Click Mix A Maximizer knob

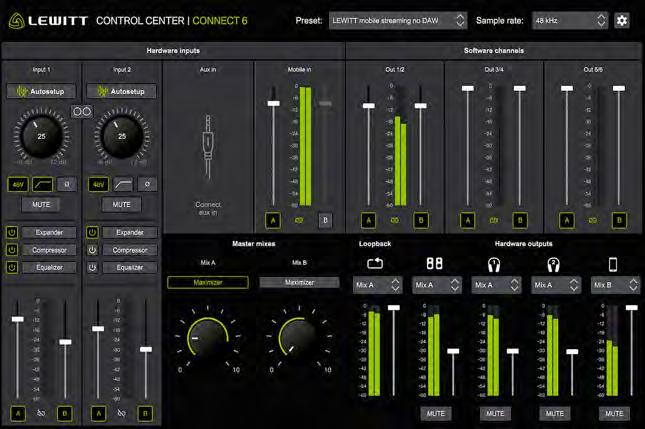(x=208, y=339)
